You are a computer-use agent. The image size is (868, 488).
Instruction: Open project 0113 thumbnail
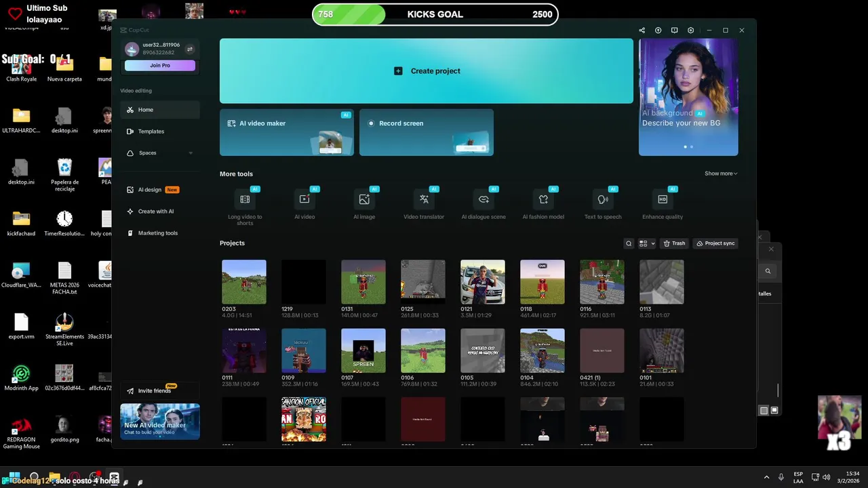pyautogui.click(x=662, y=282)
